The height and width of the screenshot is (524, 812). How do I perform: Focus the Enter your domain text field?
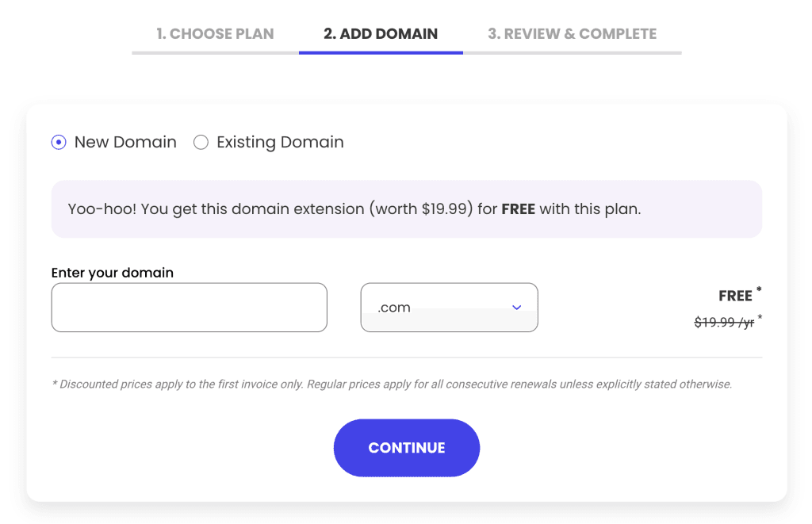(189, 308)
